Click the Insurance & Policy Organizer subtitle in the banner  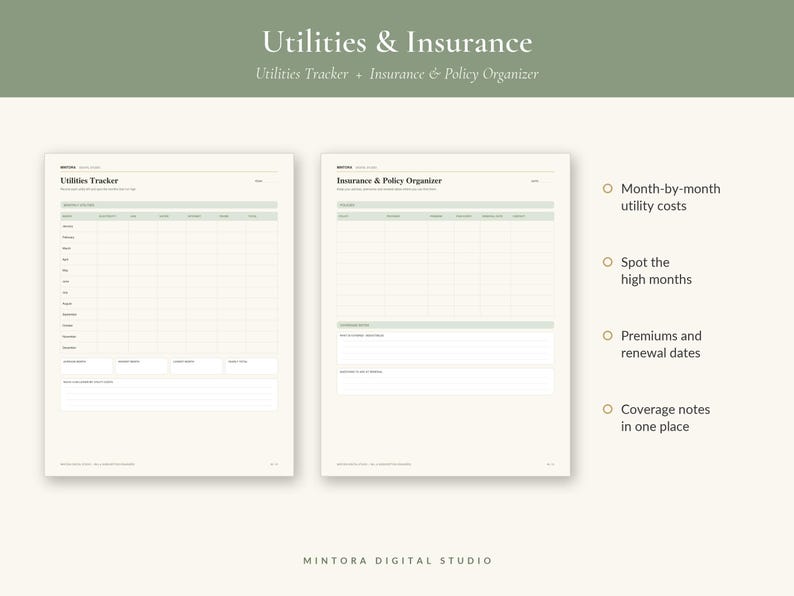[x=454, y=74]
